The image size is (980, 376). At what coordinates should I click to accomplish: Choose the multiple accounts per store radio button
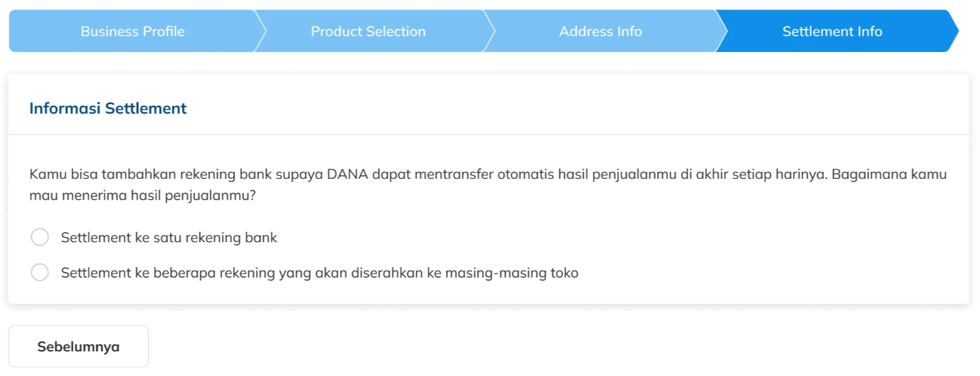[39, 273]
